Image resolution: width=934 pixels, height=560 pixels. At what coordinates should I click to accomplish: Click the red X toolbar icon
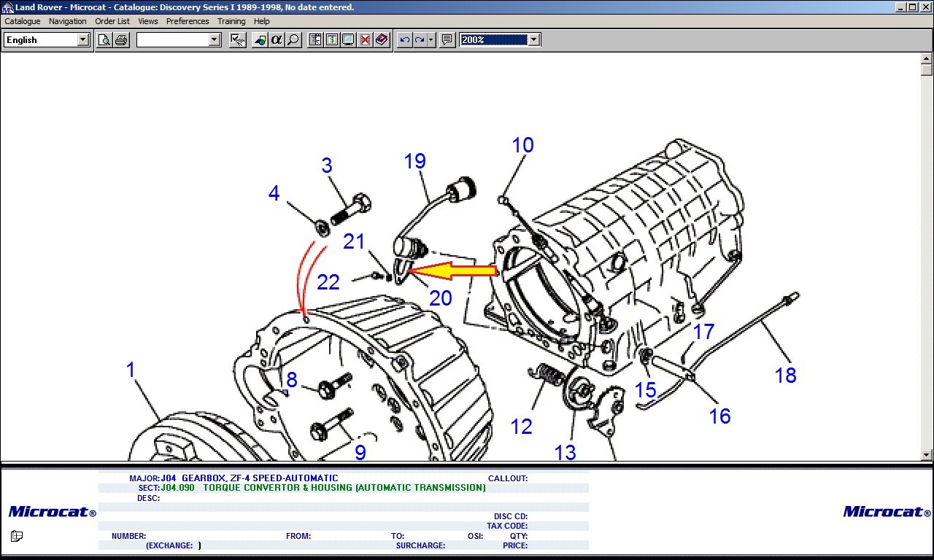point(365,39)
